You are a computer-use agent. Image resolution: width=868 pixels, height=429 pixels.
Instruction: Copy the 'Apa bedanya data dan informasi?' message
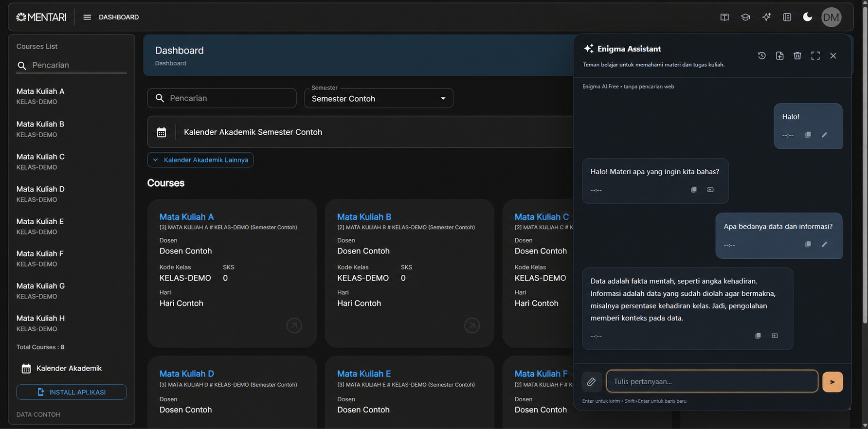click(x=808, y=244)
